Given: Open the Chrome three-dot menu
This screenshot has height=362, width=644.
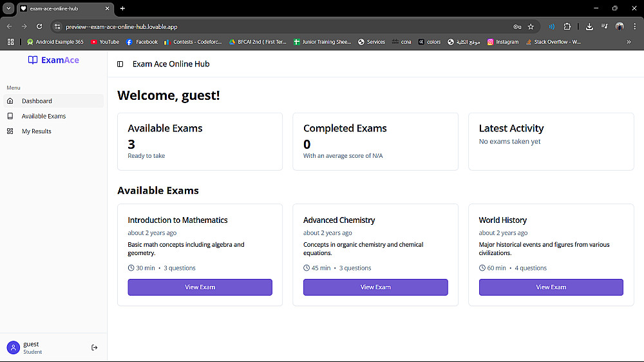Looking at the screenshot, I should tap(634, 26).
